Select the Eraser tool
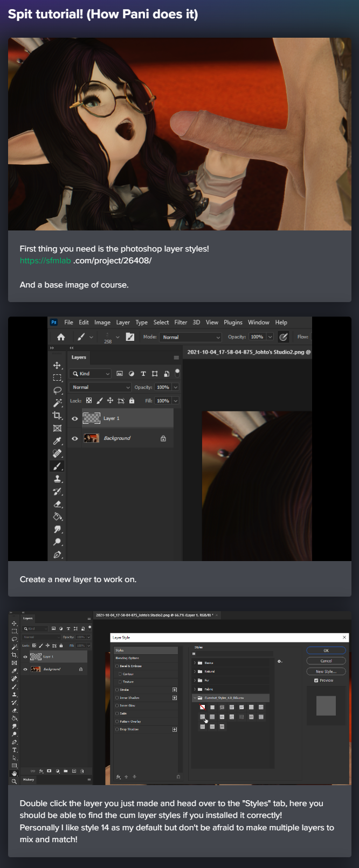This screenshot has width=359, height=868. (x=57, y=505)
